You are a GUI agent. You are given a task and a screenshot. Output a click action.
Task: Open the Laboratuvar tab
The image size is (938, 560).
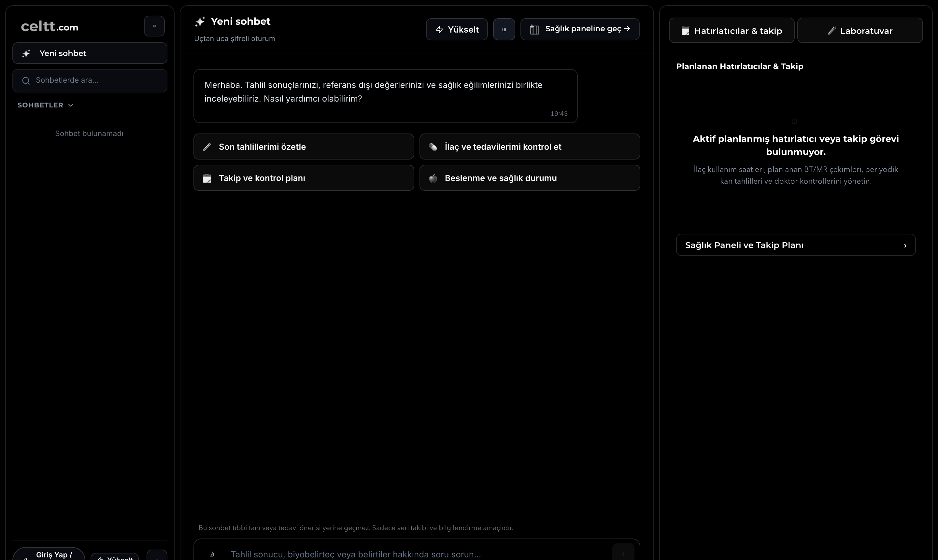(860, 31)
